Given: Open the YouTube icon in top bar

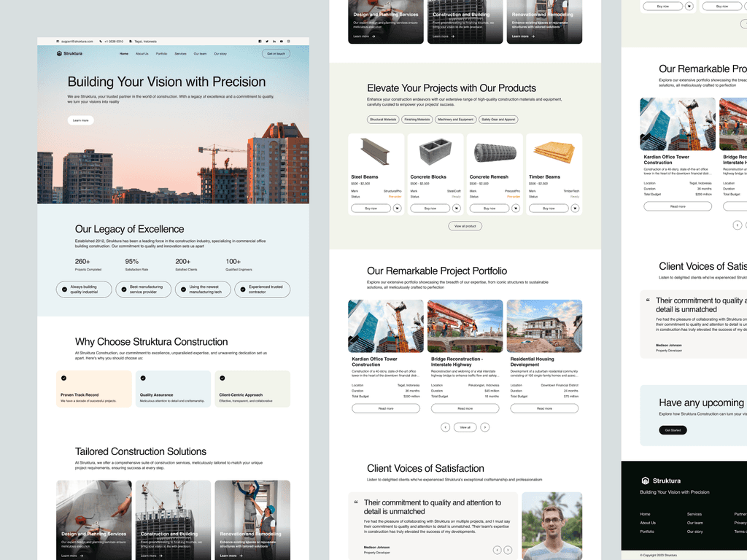Looking at the screenshot, I should click(281, 42).
